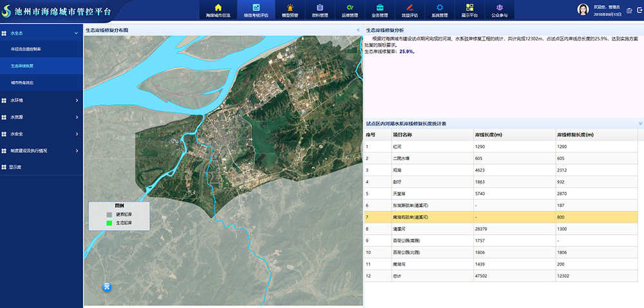644x308 pixels.
Task: Expand the 水环境 sidebar section
Action: click(x=77, y=100)
